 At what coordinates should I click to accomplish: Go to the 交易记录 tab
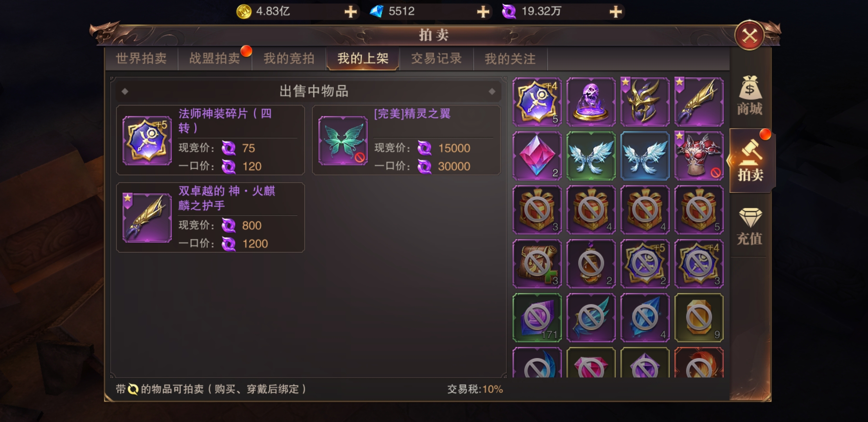pyautogui.click(x=436, y=59)
